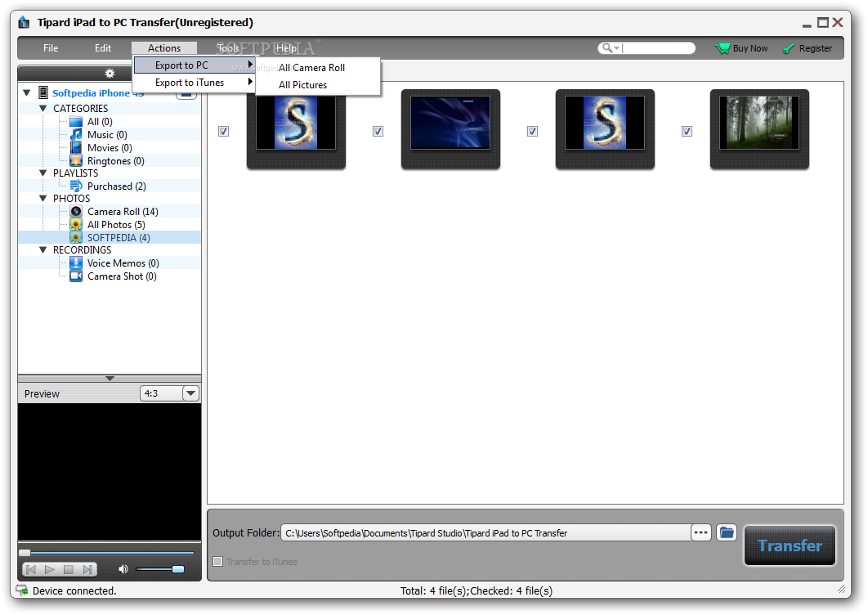
Task: Open the File menu
Action: coord(51,48)
